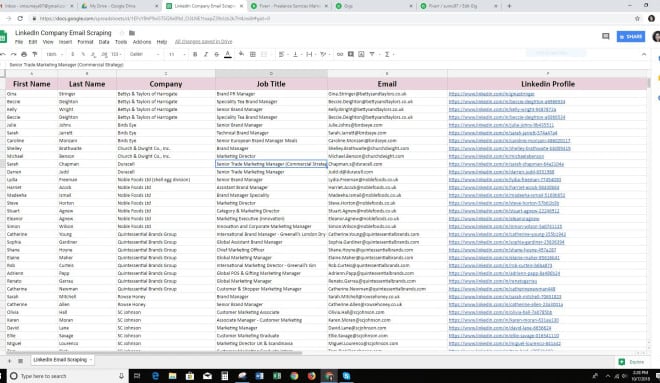660x383 pixels.
Task: Open the Explore panel button
Action: click(x=631, y=362)
